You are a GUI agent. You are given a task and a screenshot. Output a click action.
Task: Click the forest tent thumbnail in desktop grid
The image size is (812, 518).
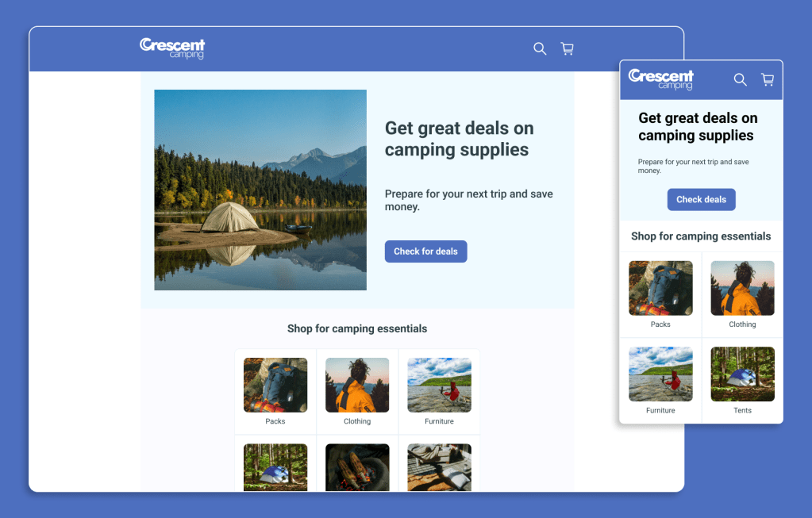[275, 466]
